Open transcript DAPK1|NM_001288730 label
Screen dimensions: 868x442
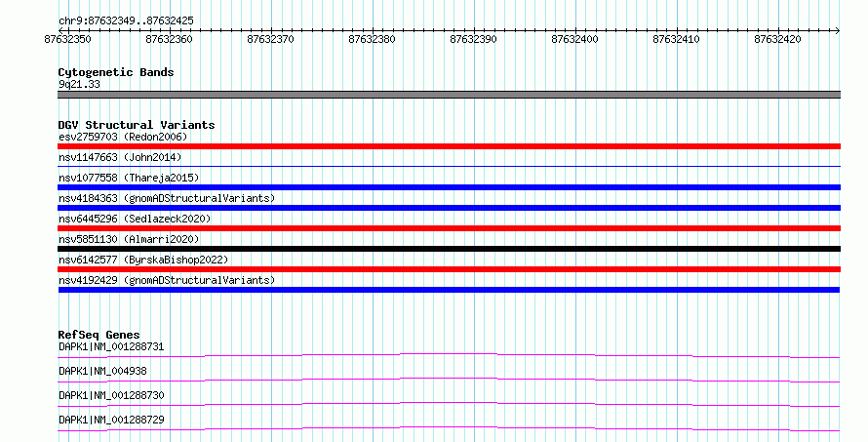point(111,396)
